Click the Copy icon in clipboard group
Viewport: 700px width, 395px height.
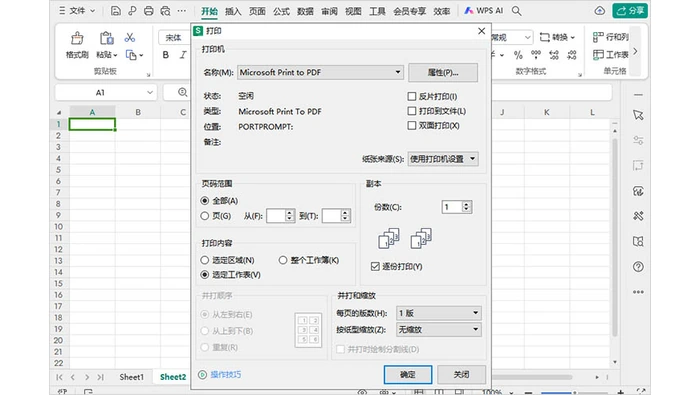(131, 55)
